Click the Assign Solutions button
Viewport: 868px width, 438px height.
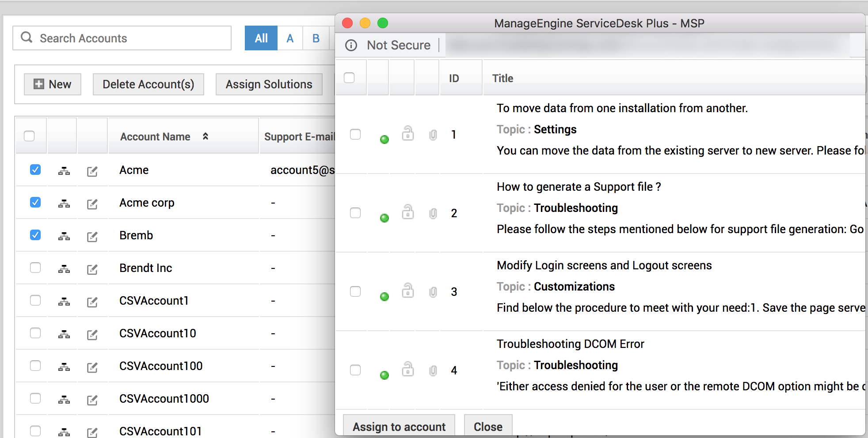pyautogui.click(x=269, y=84)
